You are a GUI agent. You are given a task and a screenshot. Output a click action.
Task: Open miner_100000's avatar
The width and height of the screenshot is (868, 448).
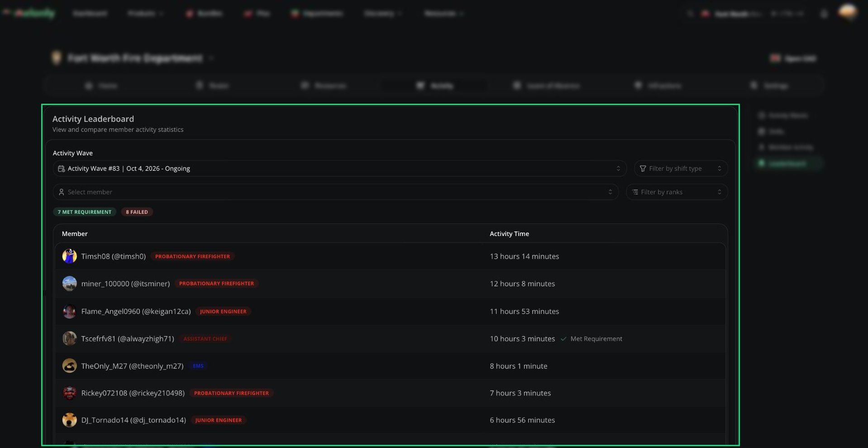69,284
